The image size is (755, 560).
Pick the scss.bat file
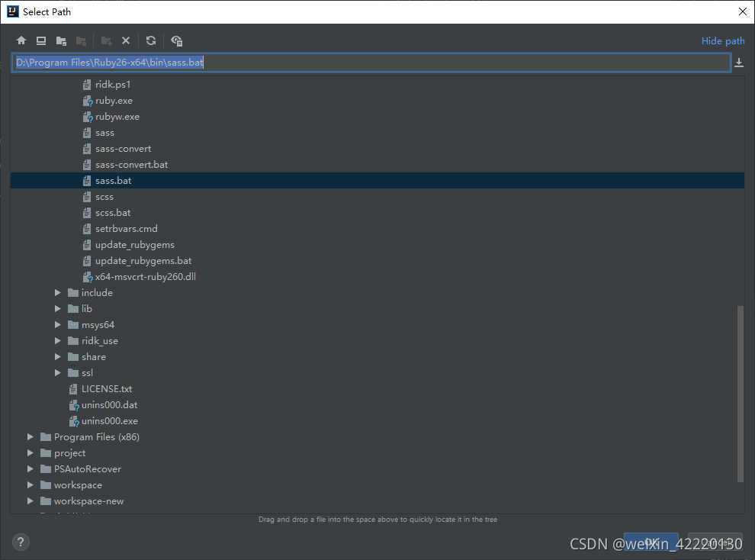click(x=113, y=213)
